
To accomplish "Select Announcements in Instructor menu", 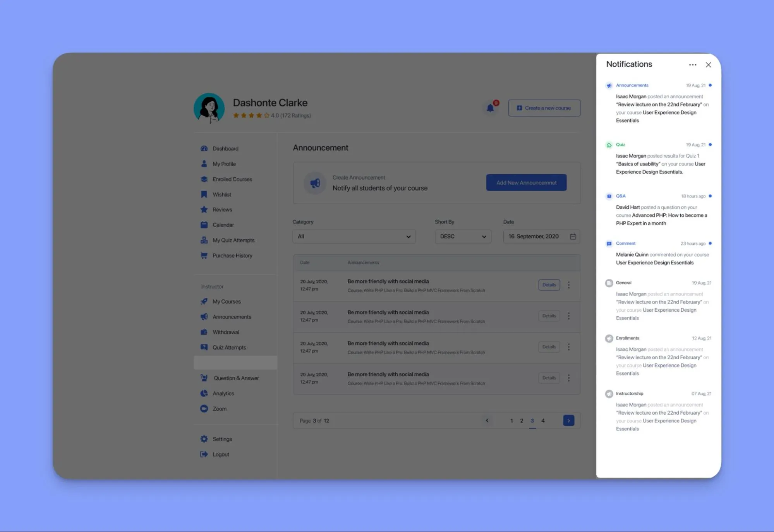I will [232, 317].
